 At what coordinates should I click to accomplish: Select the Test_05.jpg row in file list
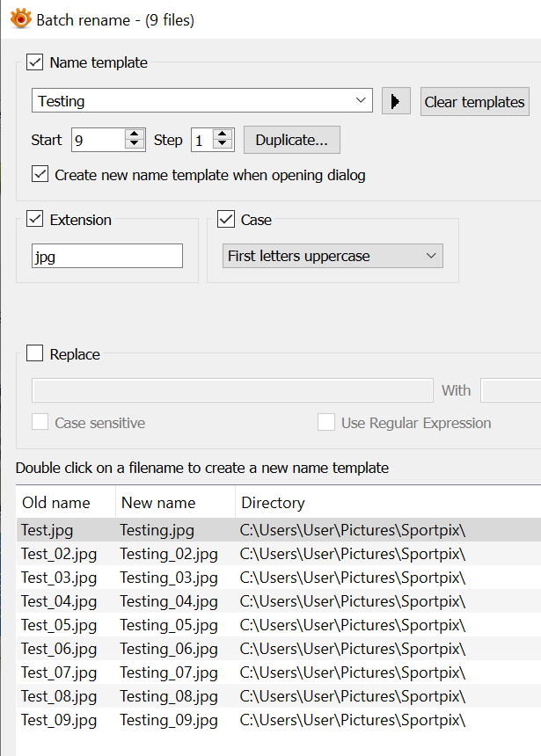59,625
